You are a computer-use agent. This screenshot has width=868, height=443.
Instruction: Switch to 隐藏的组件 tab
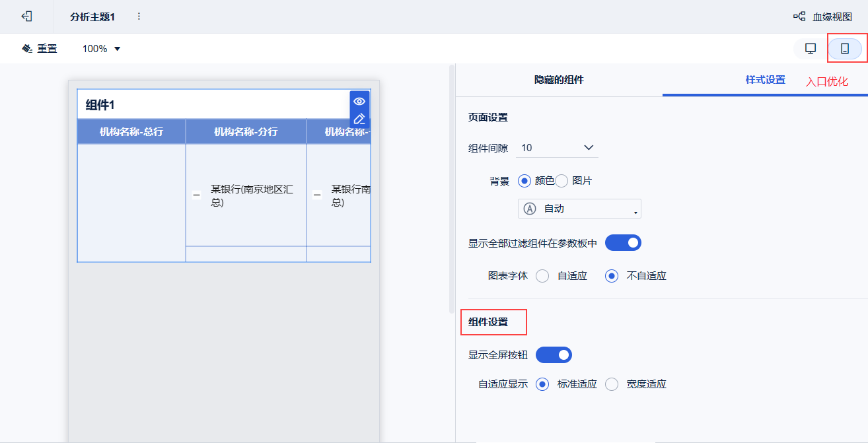(559, 80)
